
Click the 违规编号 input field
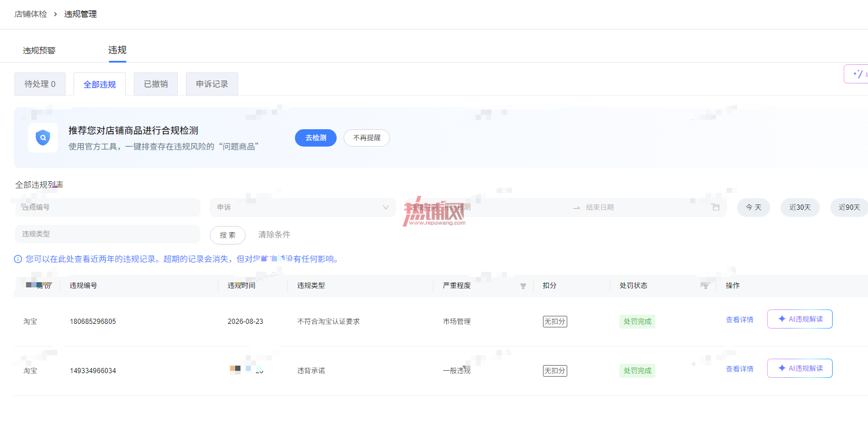pyautogui.click(x=108, y=207)
